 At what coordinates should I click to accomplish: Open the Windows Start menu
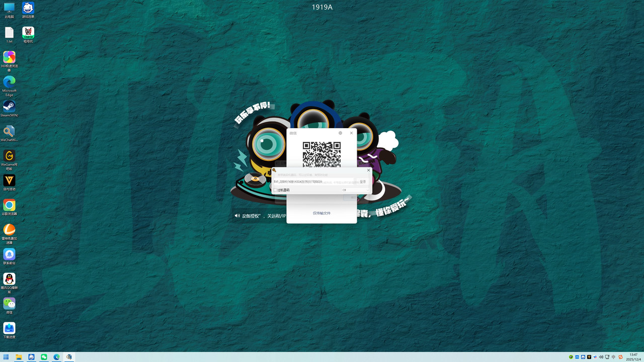pyautogui.click(x=6, y=357)
